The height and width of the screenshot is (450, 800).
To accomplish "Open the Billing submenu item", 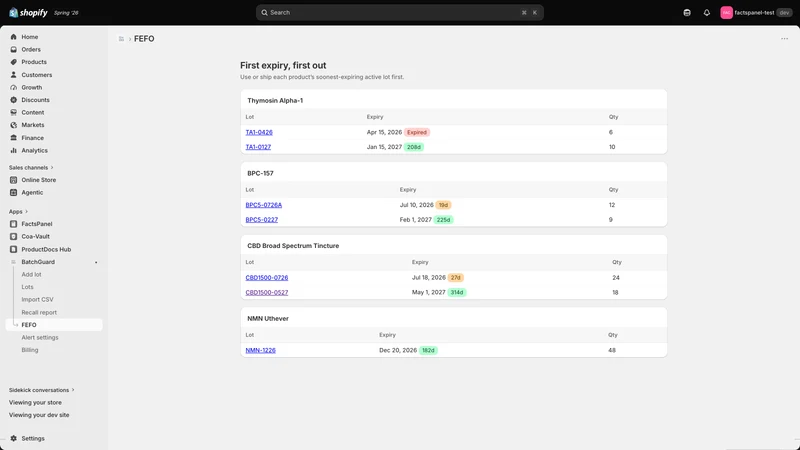I will click(x=30, y=350).
